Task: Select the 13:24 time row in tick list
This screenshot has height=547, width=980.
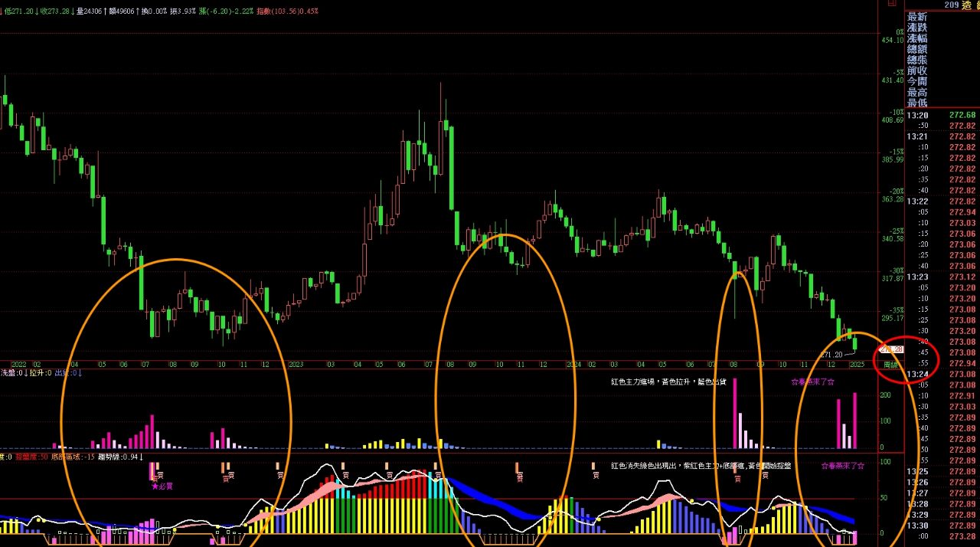Action: 942,375
